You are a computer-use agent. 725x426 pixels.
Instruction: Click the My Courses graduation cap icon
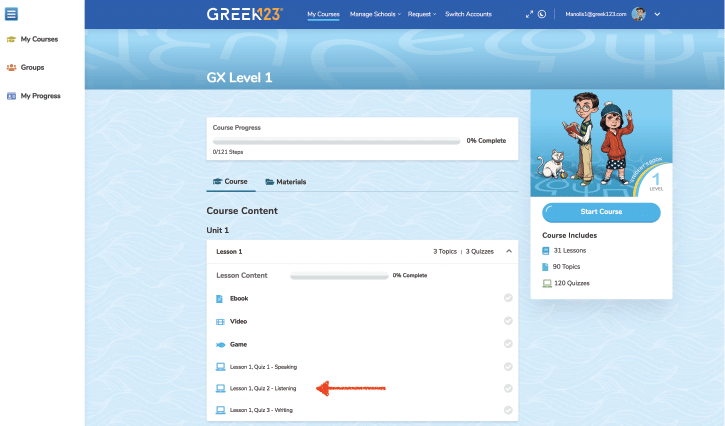point(11,39)
